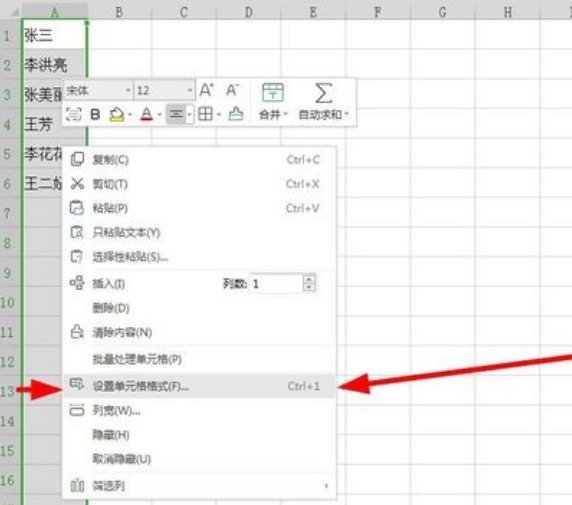572x505 pixels.
Task: Choose 复制(C) from the context menu
Action: (x=199, y=159)
